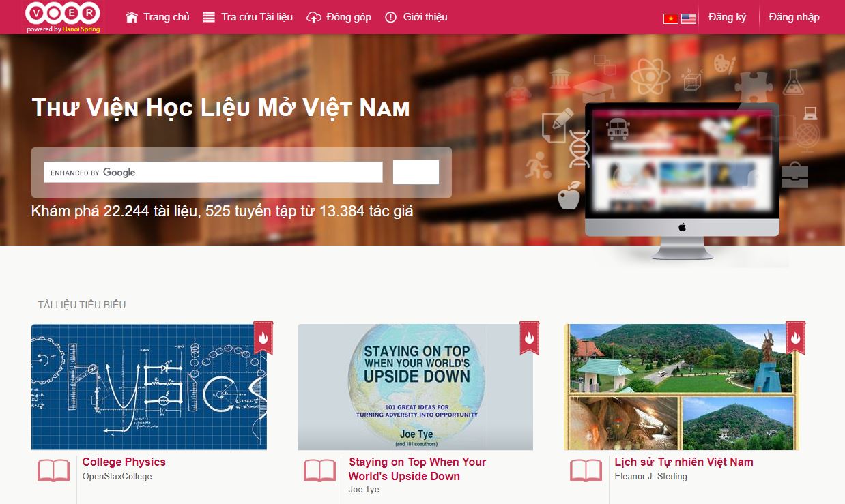Viewport: 845px width, 504px height.
Task: Switch language with the US flag icon
Action: pyautogui.click(x=689, y=18)
